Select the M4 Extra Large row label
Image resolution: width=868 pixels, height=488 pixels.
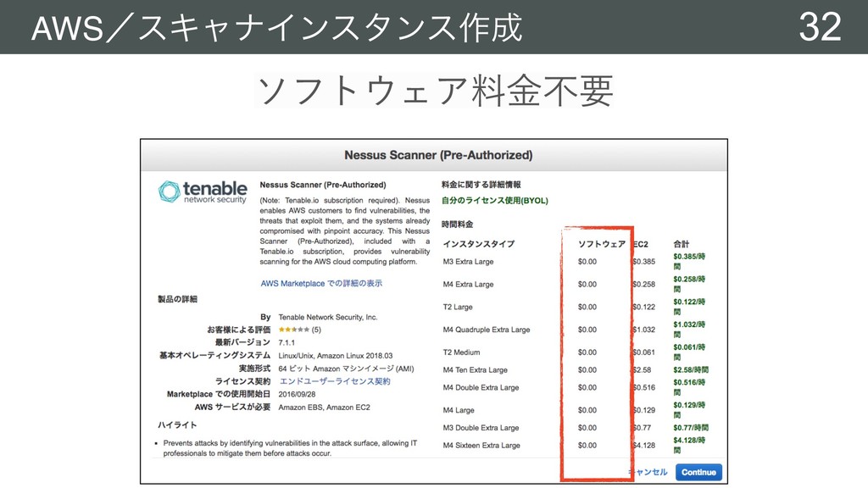click(468, 285)
